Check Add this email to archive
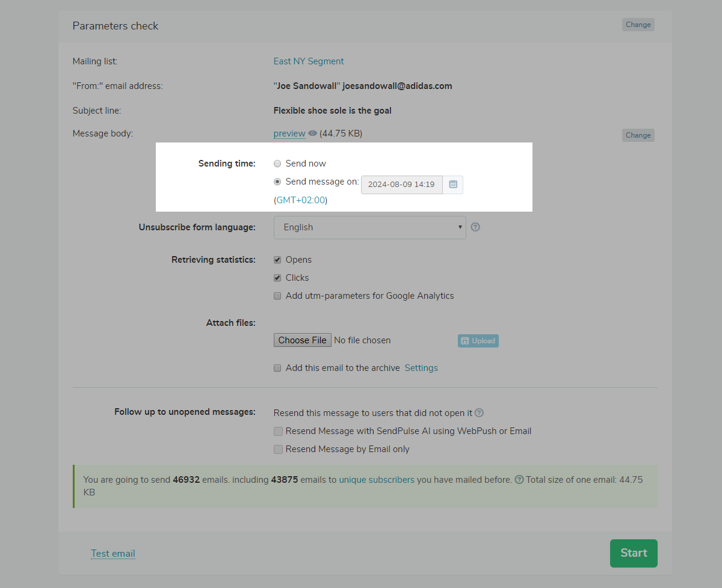722x588 pixels. click(x=277, y=368)
